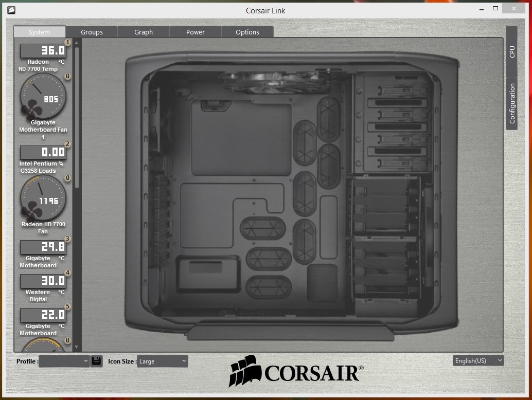Image resolution: width=532 pixels, height=400 pixels.
Task: Open the English(US) language dropdown
Action: [x=478, y=360]
